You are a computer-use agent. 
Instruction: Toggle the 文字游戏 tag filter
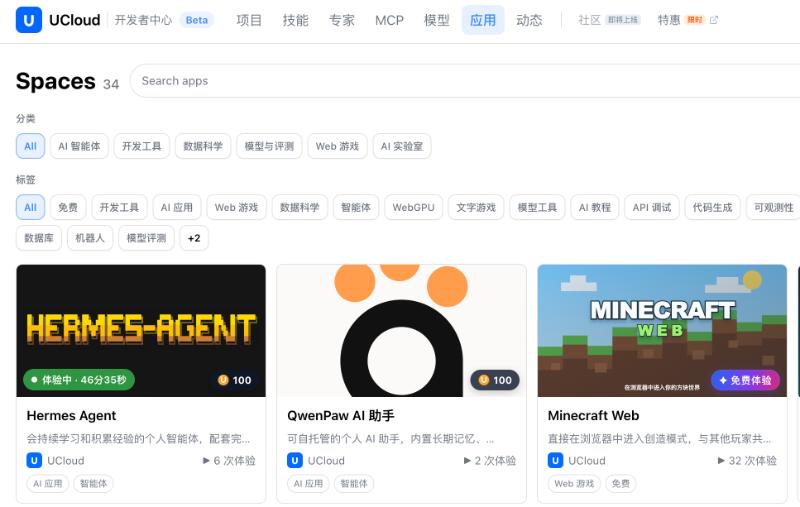[476, 208]
